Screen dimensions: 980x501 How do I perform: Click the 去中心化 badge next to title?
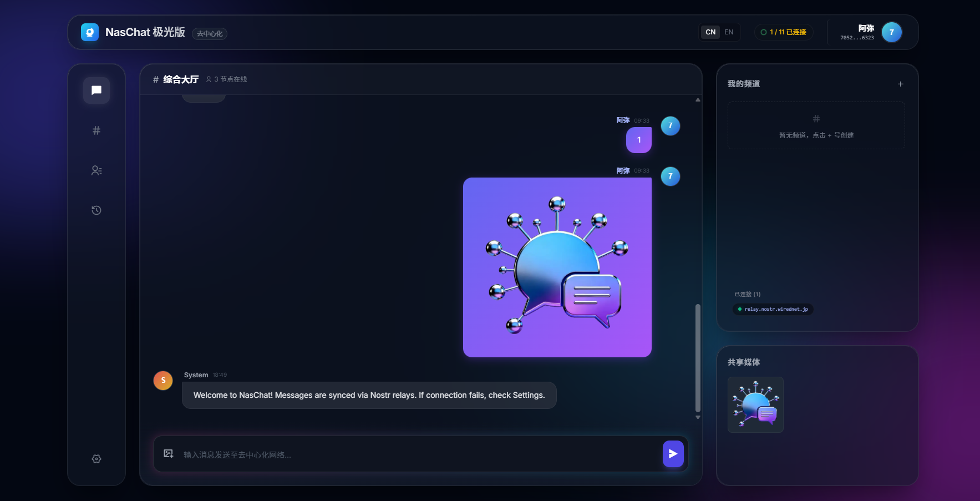(x=209, y=33)
